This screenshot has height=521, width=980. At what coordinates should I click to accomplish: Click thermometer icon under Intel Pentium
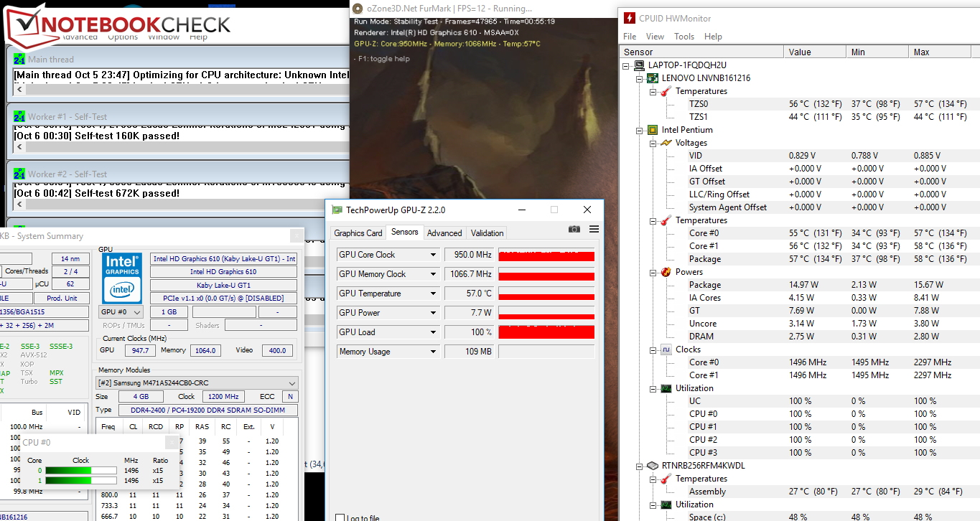tap(666, 220)
